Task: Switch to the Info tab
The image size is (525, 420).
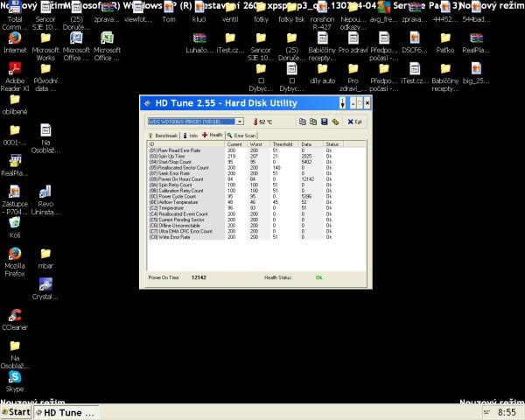Action: (190, 136)
